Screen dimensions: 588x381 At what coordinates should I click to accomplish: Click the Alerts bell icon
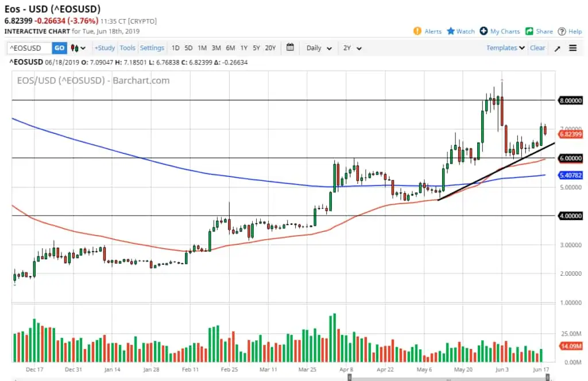[417, 32]
